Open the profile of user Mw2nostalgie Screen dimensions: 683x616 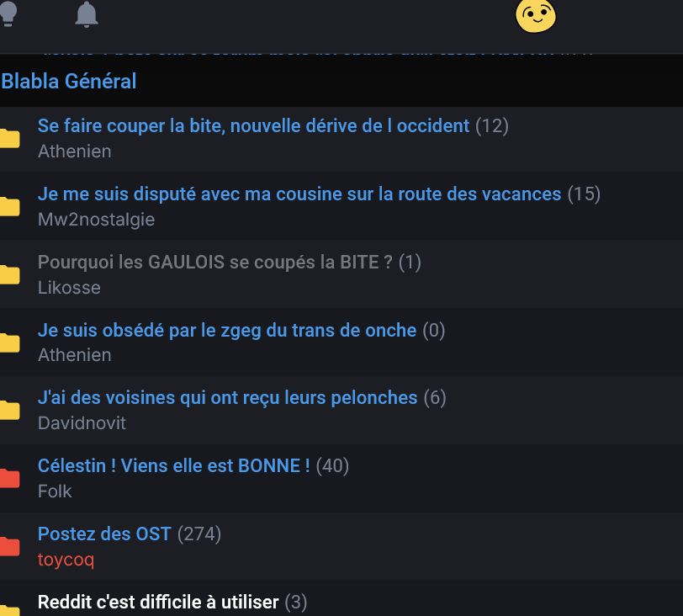click(96, 220)
